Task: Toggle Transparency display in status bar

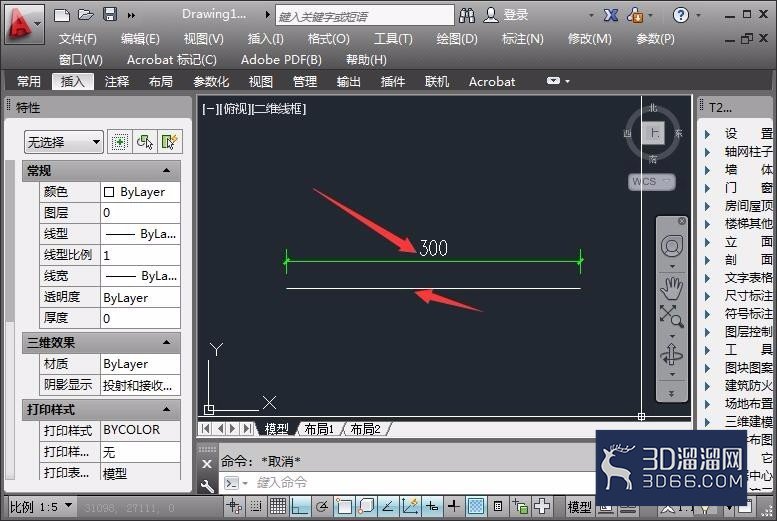Action: tap(476, 506)
